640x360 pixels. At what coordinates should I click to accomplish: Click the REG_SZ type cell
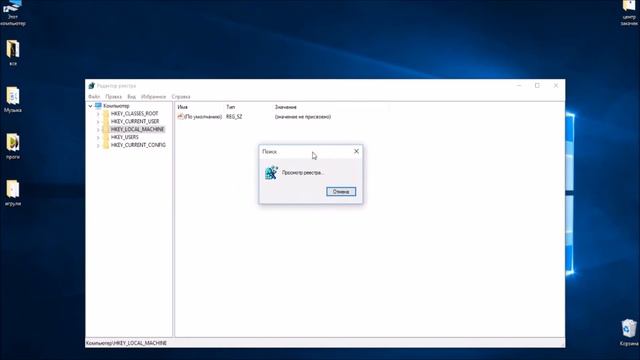click(x=234, y=117)
